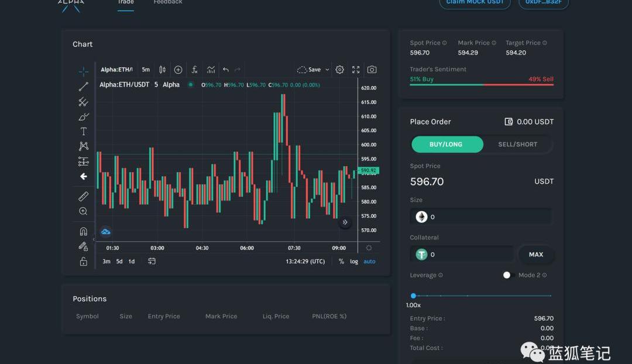Click the Alpha logo
This screenshot has height=364, width=632.
click(71, 5)
